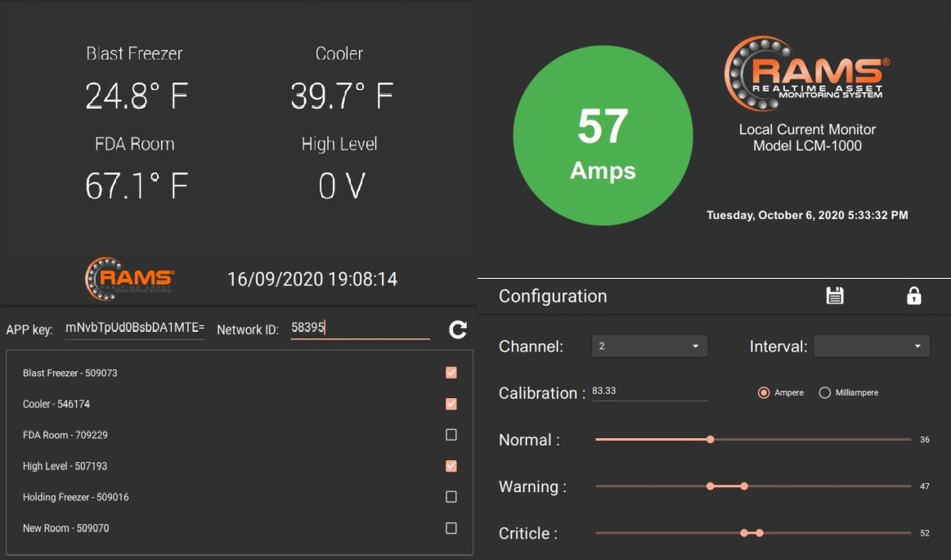Click the Cooler 39.7° F reading
The image size is (951, 560).
pyautogui.click(x=342, y=96)
